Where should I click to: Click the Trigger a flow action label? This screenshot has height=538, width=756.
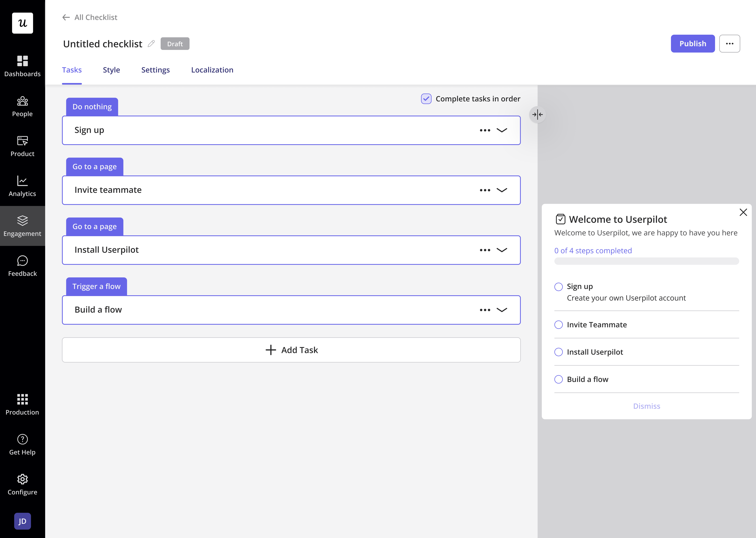tap(97, 287)
